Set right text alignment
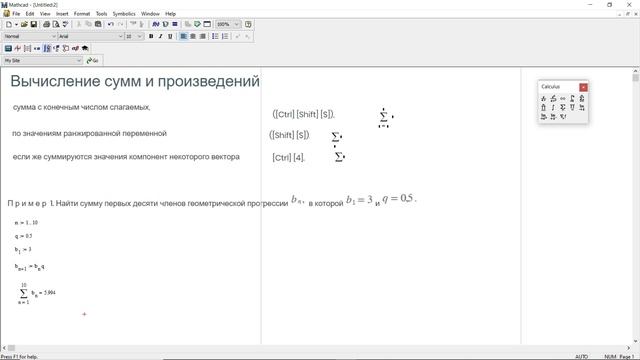640x360 pixels. [x=202, y=36]
